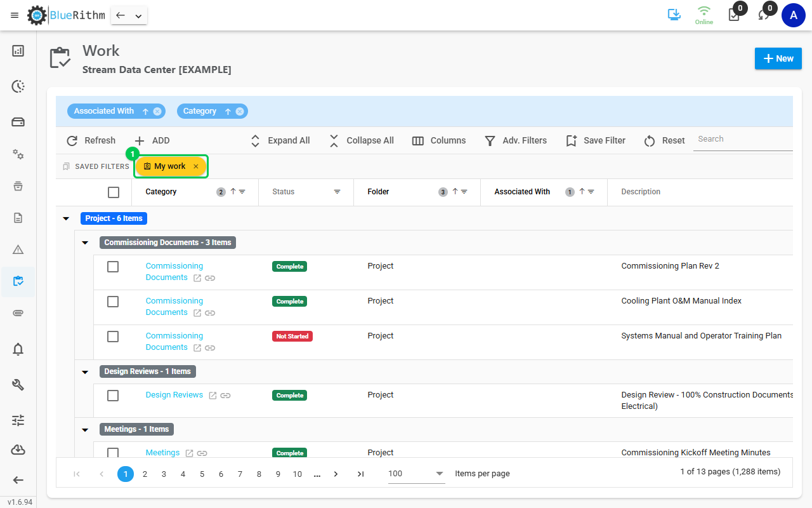Open the hamburger navigation menu
812x508 pixels.
point(15,15)
